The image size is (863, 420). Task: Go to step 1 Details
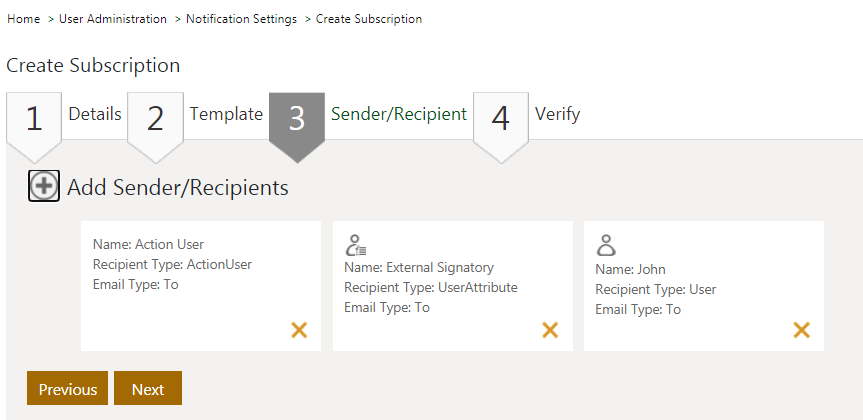click(94, 114)
